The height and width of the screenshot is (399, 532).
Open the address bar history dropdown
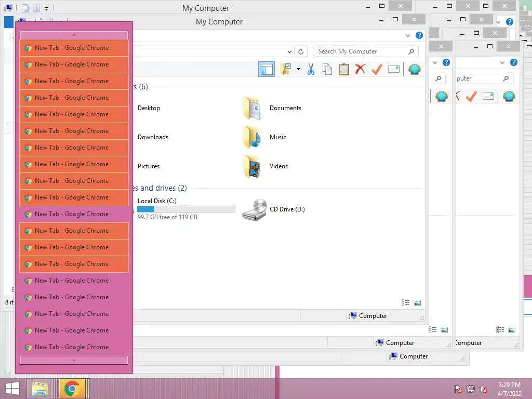[289, 51]
